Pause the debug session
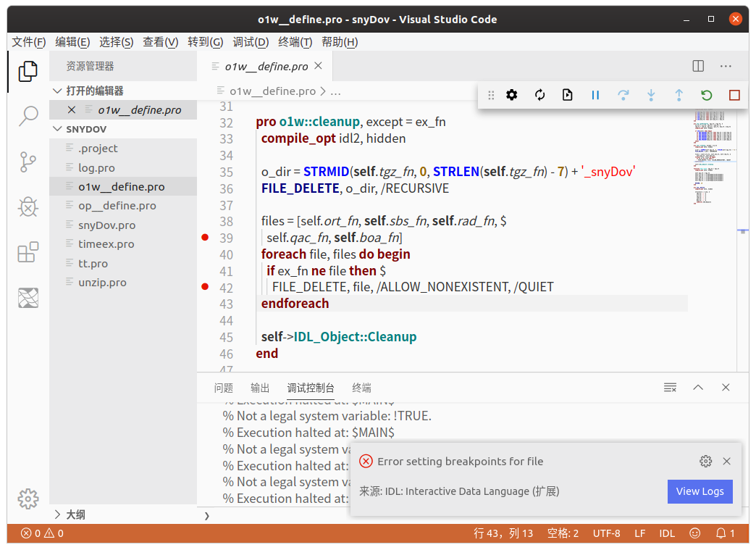This screenshot has width=756, height=550. point(595,95)
